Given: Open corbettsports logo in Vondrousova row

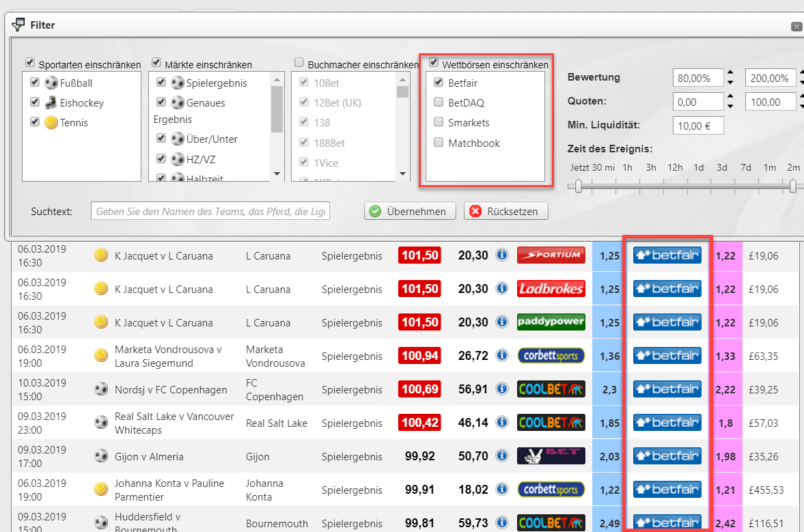Looking at the screenshot, I should [551, 356].
